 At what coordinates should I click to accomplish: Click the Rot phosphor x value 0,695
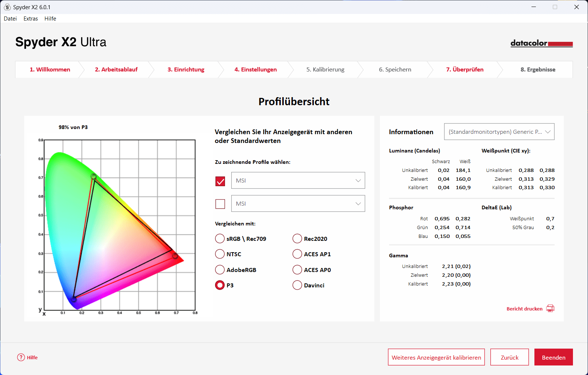point(442,218)
